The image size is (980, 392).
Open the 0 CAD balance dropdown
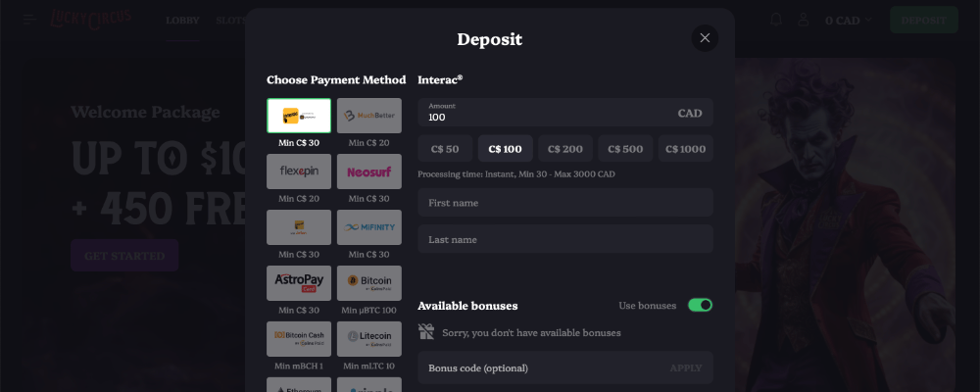pos(848,20)
